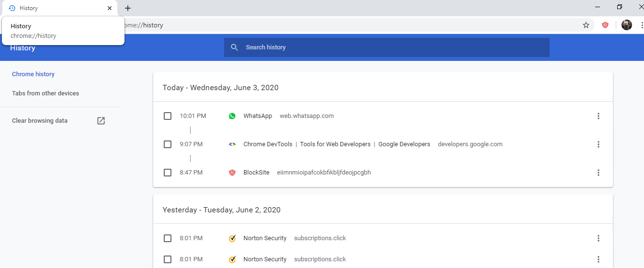Click the first Norton Security favicon

pos(232,238)
